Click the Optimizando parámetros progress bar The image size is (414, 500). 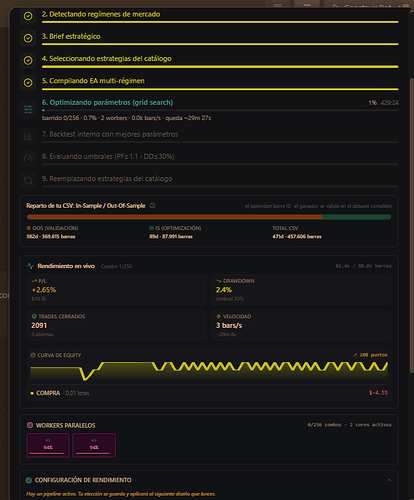(x=220, y=110)
